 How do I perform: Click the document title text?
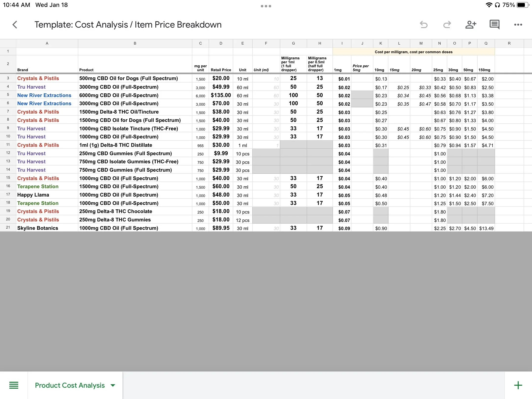128,25
